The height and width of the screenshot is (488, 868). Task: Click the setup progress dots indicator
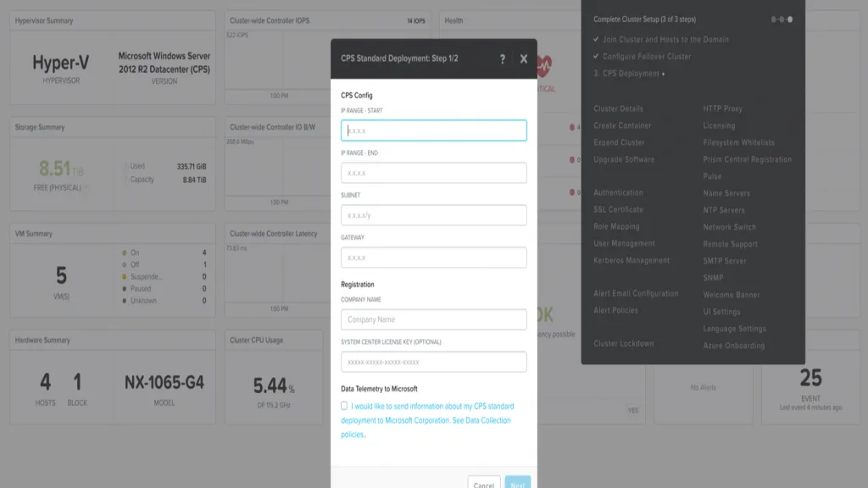(782, 19)
